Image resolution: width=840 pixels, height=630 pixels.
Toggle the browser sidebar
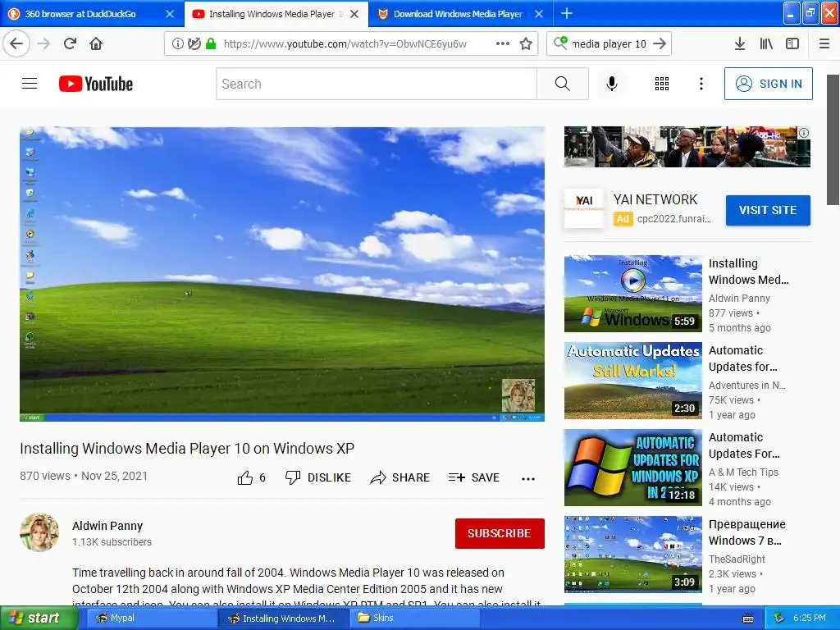click(792, 44)
